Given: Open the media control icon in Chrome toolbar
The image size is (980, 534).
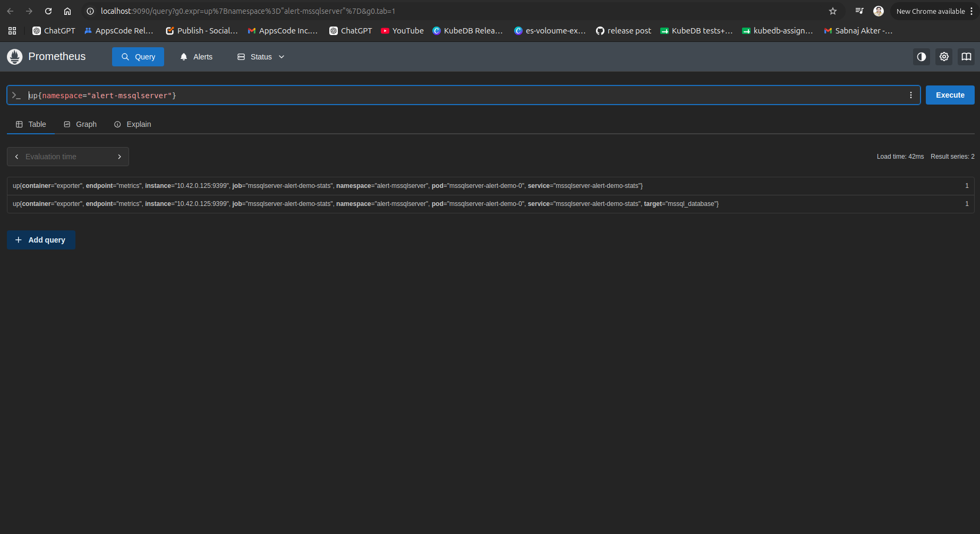Looking at the screenshot, I should point(859,11).
